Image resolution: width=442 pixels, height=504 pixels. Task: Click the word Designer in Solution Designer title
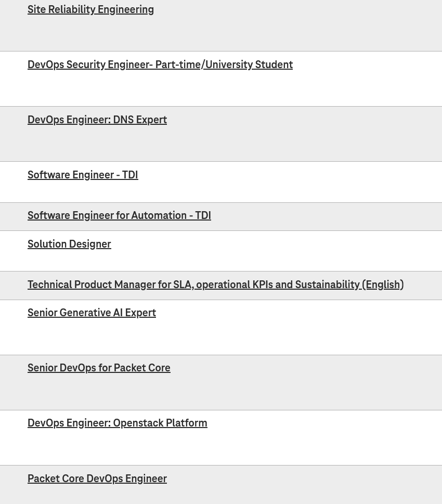[x=90, y=244]
